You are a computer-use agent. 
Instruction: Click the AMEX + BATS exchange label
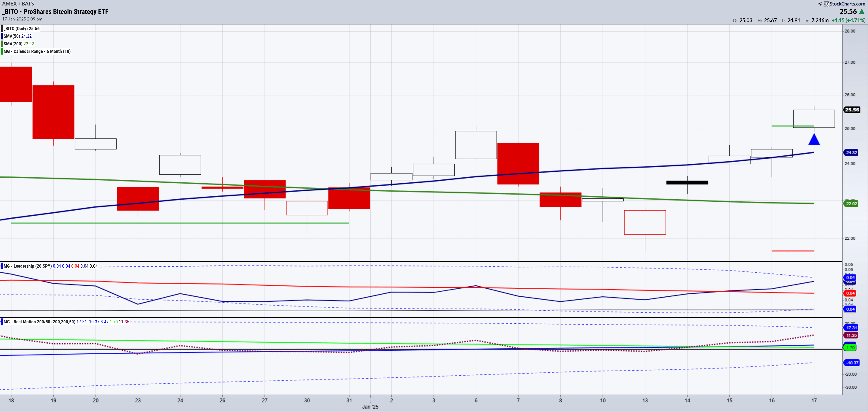click(x=18, y=4)
